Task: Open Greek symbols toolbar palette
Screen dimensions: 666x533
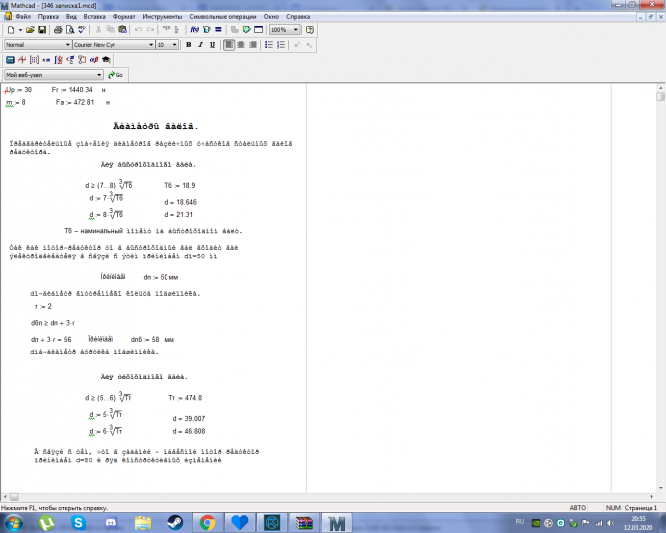Action: tap(94, 60)
